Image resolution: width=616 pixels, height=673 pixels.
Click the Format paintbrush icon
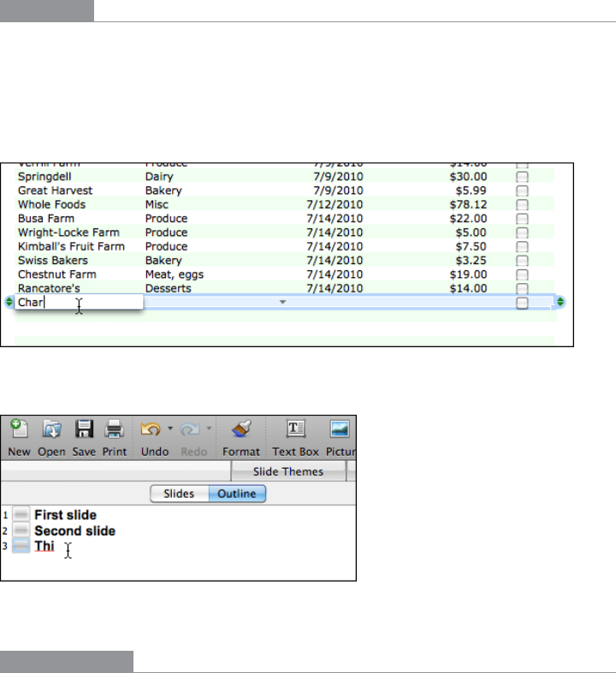pos(241,428)
